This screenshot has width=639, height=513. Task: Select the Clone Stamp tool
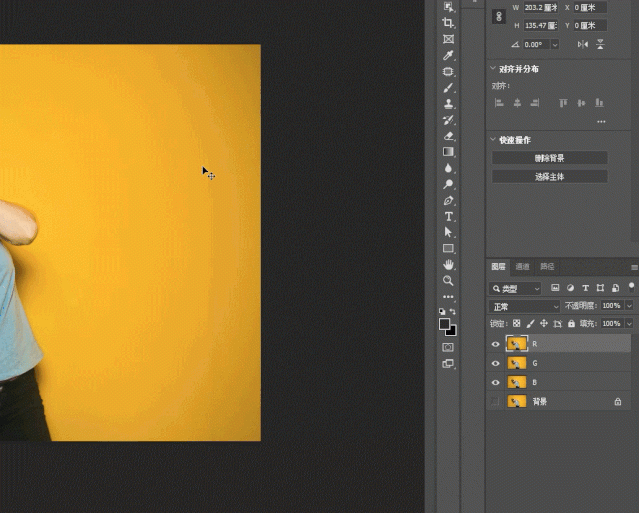click(x=448, y=103)
